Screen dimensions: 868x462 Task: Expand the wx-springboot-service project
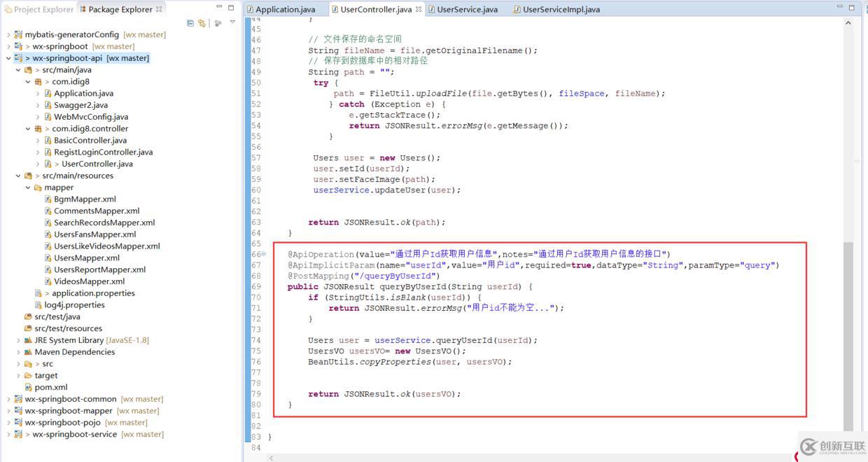click(8, 434)
